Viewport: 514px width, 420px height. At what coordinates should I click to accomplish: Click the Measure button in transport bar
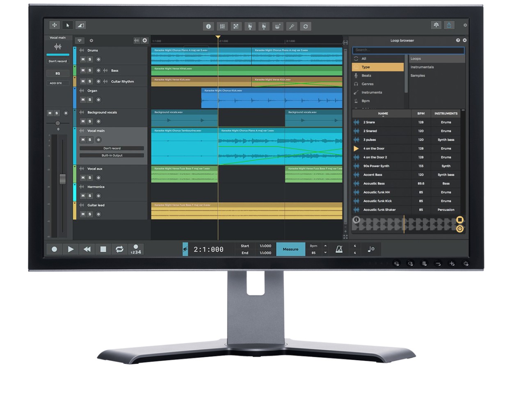pos(290,249)
